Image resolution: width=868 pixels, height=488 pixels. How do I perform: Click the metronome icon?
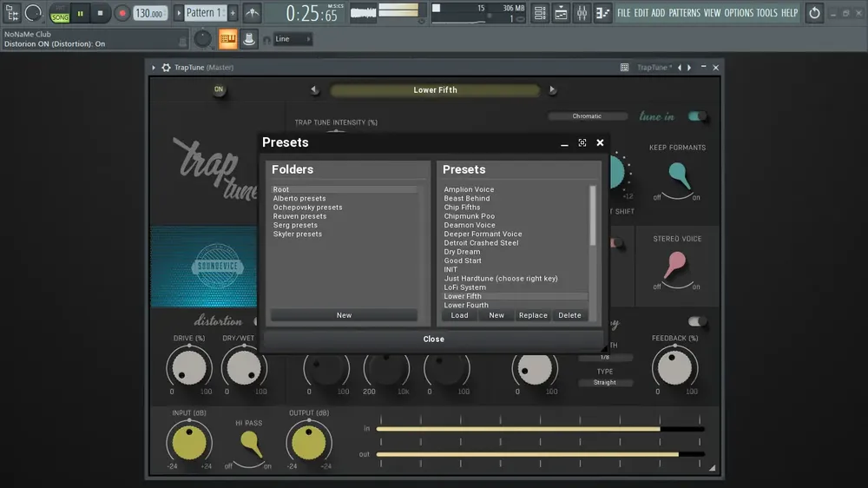pyautogui.click(x=253, y=13)
